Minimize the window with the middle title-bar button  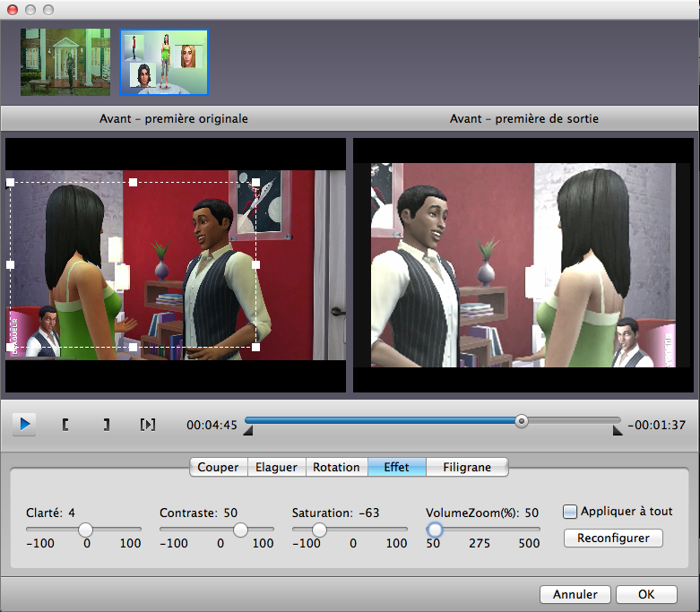tap(30, 9)
